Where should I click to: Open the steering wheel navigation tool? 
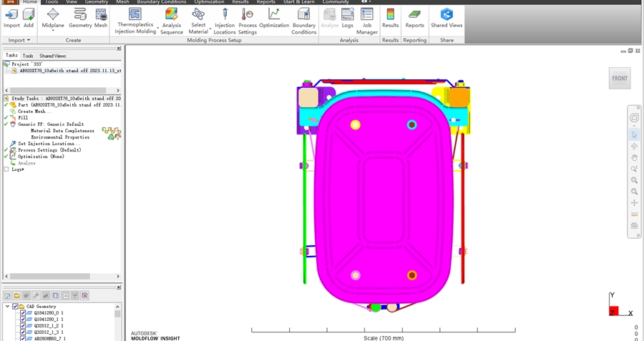[x=634, y=118]
